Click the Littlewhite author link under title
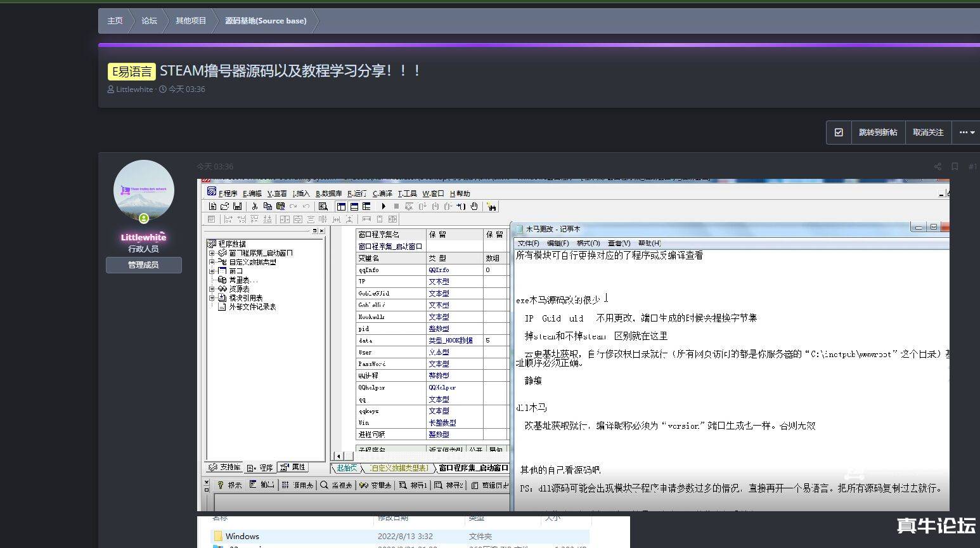 click(134, 89)
